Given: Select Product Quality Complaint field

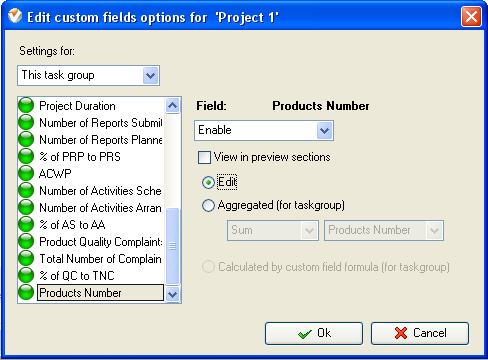Looking at the screenshot, I should coord(101,242).
